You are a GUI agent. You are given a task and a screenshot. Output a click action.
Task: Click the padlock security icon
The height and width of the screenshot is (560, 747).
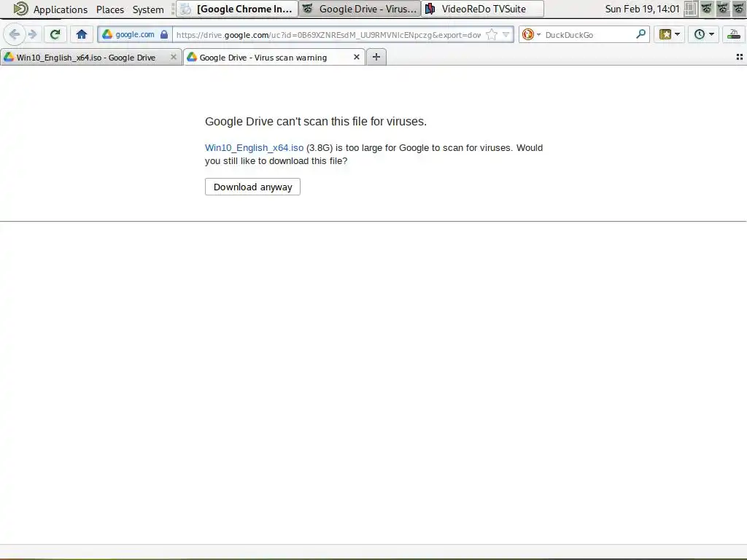[x=164, y=34]
